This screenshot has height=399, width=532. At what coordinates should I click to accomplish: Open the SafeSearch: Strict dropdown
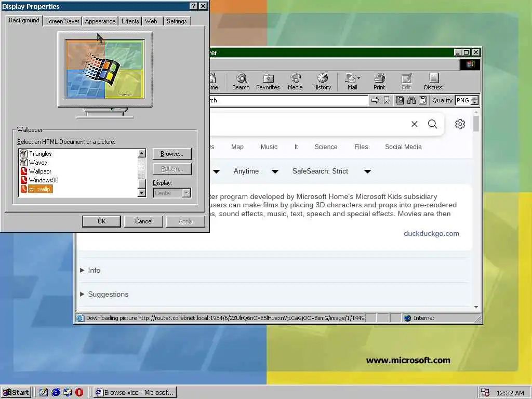pos(332,171)
